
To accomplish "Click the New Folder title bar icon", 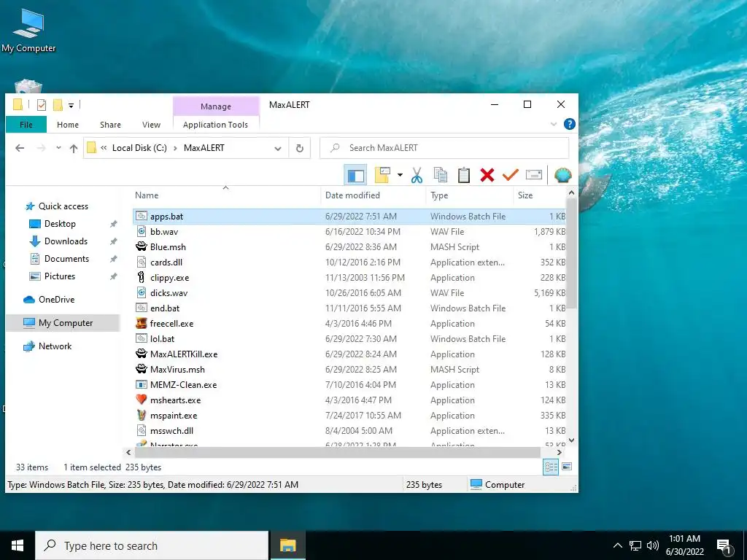I will point(58,105).
